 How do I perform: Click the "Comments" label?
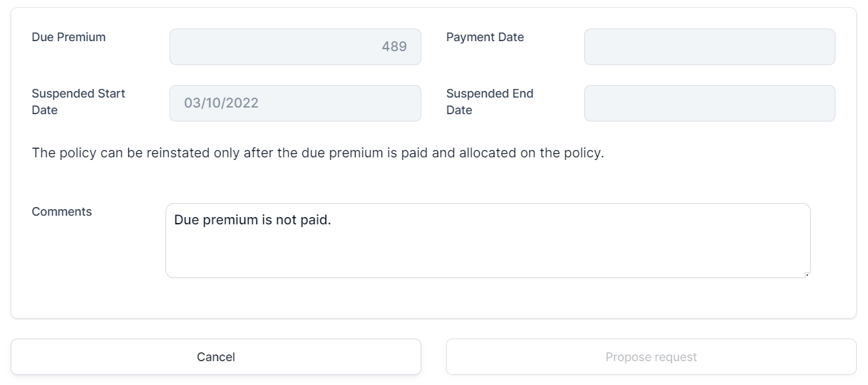tap(62, 212)
